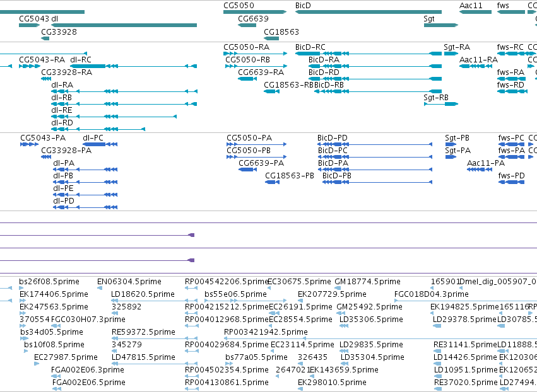Viewport: 537px width, 392px height.
Task: Select the LD35306.5prime EST label
Action: (x=371, y=320)
